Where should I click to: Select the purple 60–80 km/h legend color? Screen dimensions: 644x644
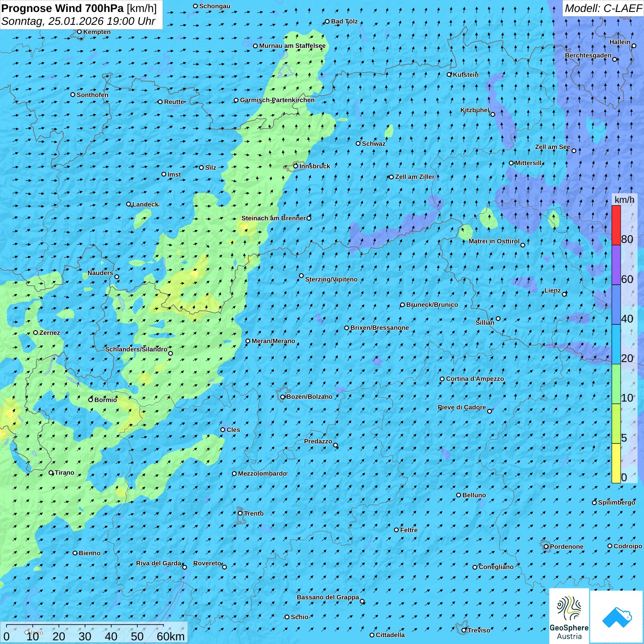click(x=616, y=265)
